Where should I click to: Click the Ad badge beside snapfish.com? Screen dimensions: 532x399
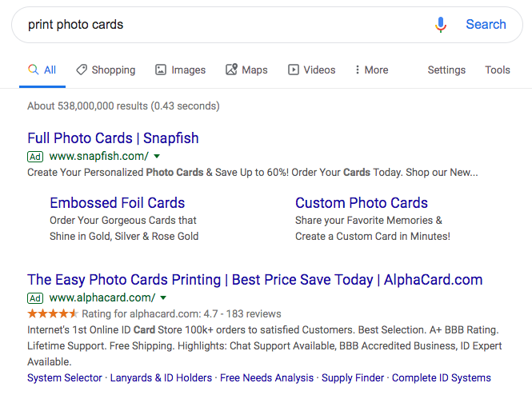[35, 157]
